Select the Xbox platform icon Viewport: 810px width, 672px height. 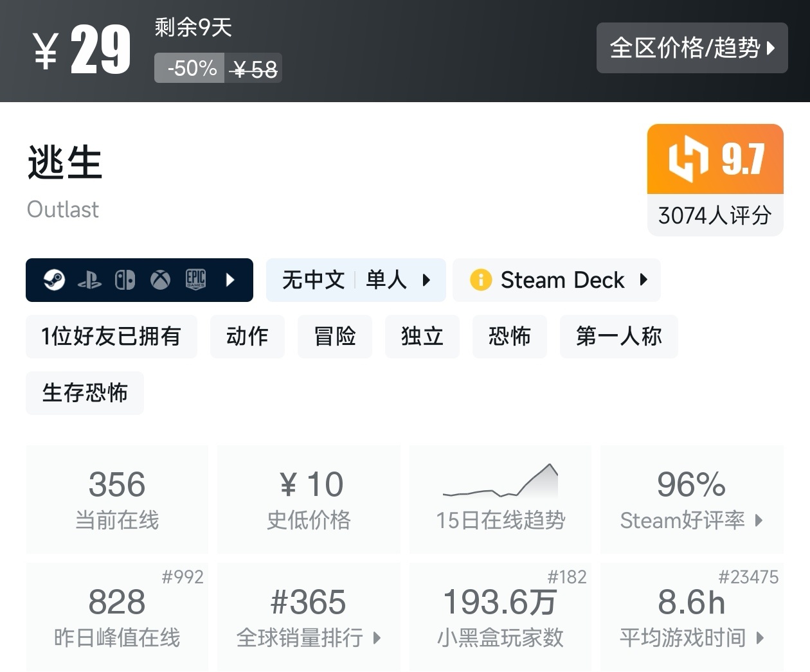click(x=159, y=280)
